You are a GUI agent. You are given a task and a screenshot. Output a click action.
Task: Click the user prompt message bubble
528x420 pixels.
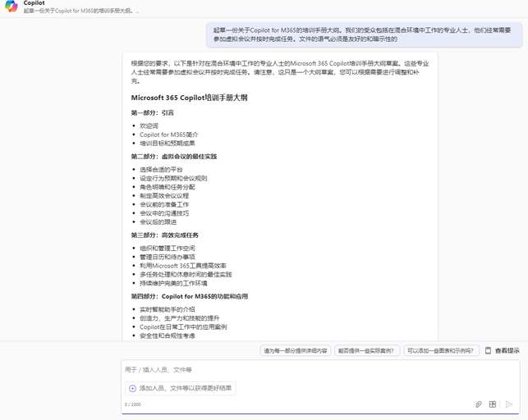(x=360, y=34)
